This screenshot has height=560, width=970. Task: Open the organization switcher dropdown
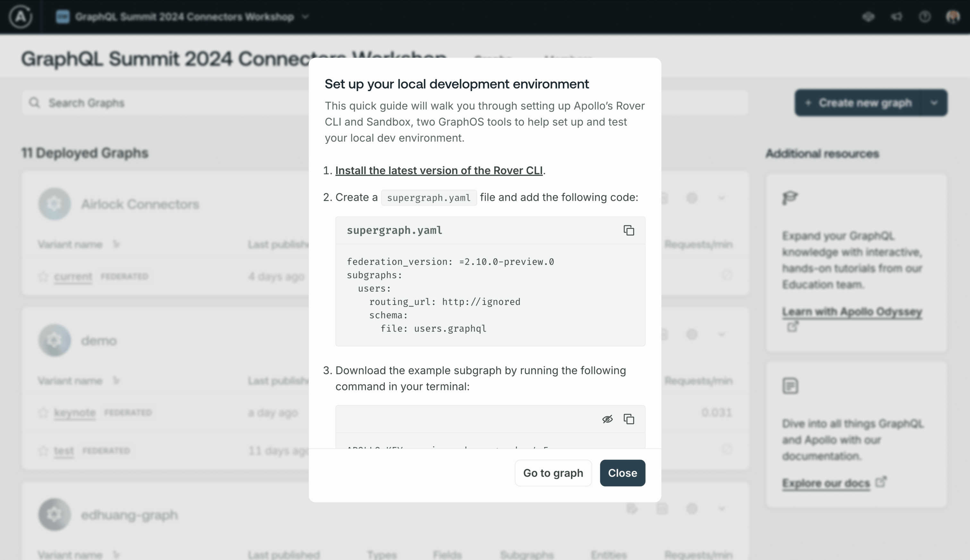[305, 17]
